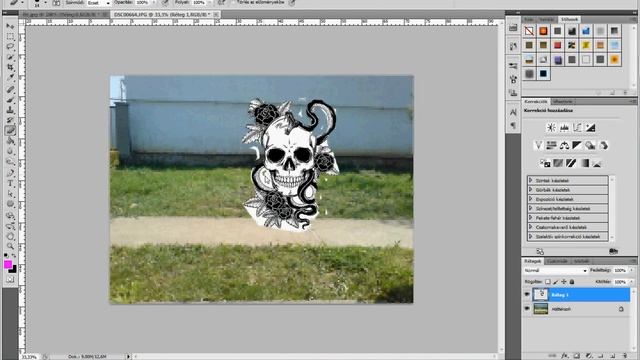
Task: Select the Lasso tool
Action: click(10, 47)
